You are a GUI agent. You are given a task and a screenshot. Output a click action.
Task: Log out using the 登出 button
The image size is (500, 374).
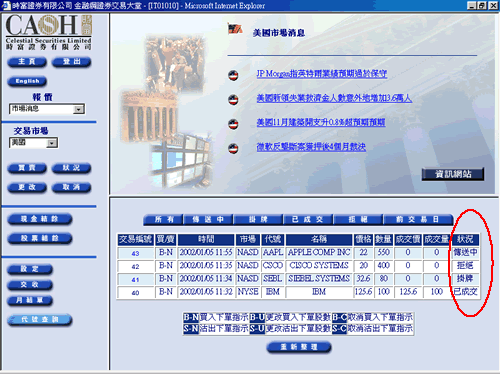71,62
